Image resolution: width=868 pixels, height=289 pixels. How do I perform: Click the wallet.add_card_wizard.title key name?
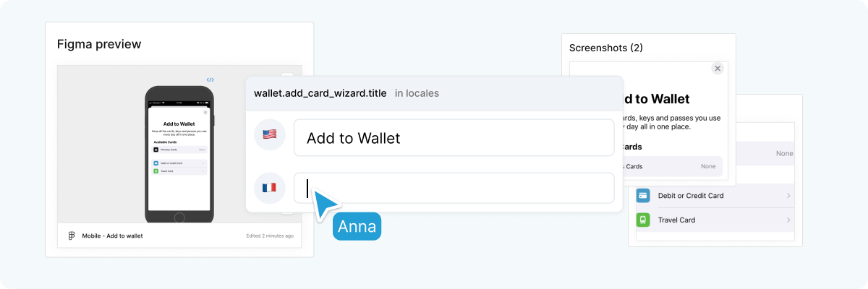(320, 93)
